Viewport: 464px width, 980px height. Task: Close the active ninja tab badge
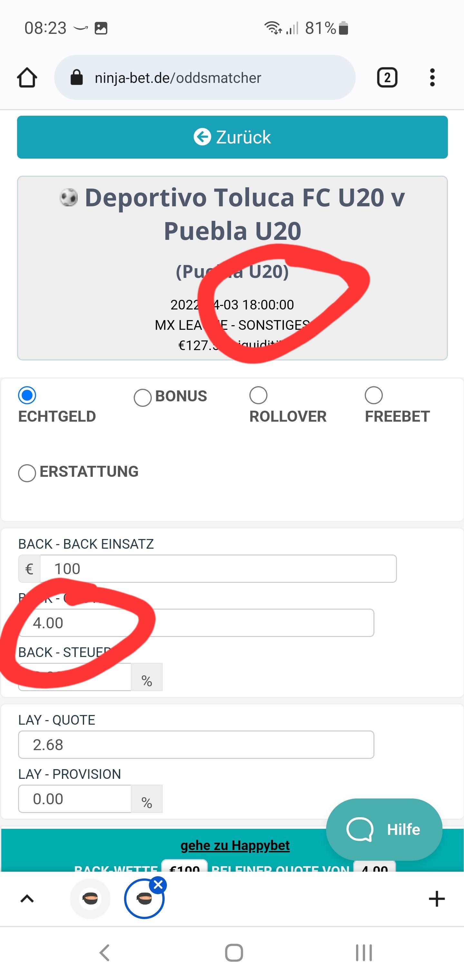click(158, 885)
